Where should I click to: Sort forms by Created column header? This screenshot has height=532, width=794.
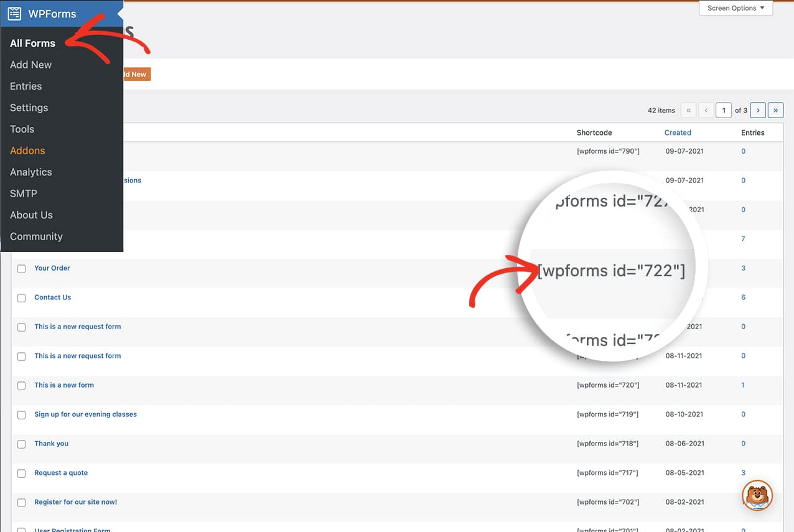point(678,133)
